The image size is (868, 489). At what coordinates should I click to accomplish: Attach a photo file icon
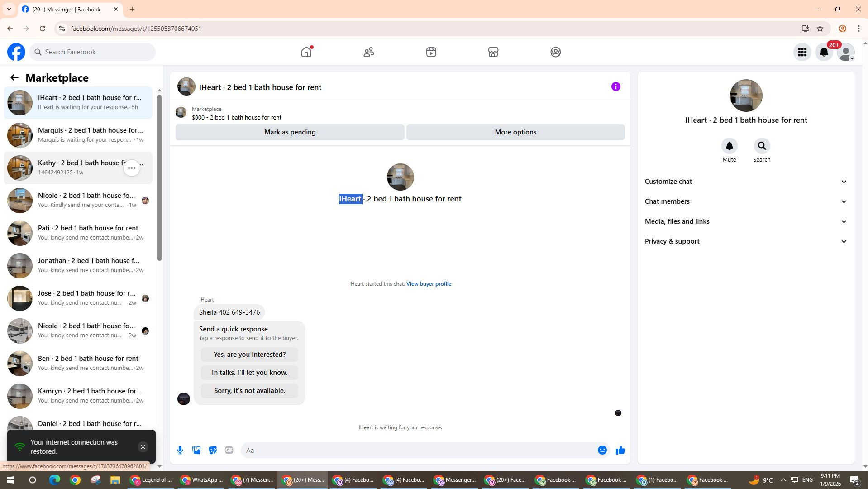[x=196, y=450]
